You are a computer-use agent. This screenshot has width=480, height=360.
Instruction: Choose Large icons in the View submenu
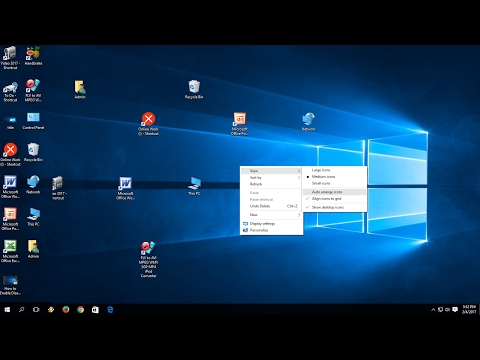334,170
